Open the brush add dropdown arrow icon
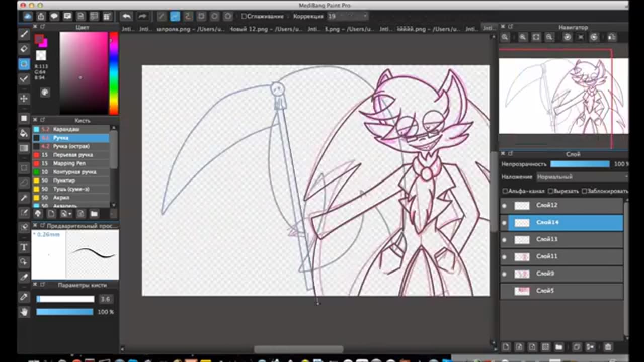The width and height of the screenshot is (644, 362). pyautogui.click(x=66, y=214)
